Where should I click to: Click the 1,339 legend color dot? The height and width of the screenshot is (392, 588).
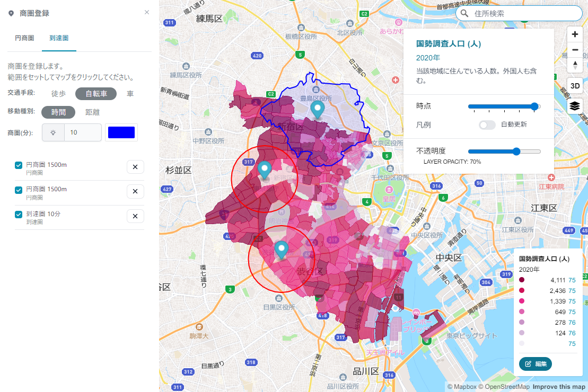pyautogui.click(x=522, y=301)
